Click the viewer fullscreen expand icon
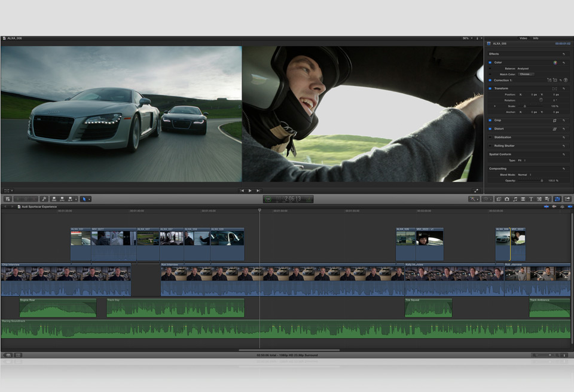The image size is (574, 392). pos(476,191)
